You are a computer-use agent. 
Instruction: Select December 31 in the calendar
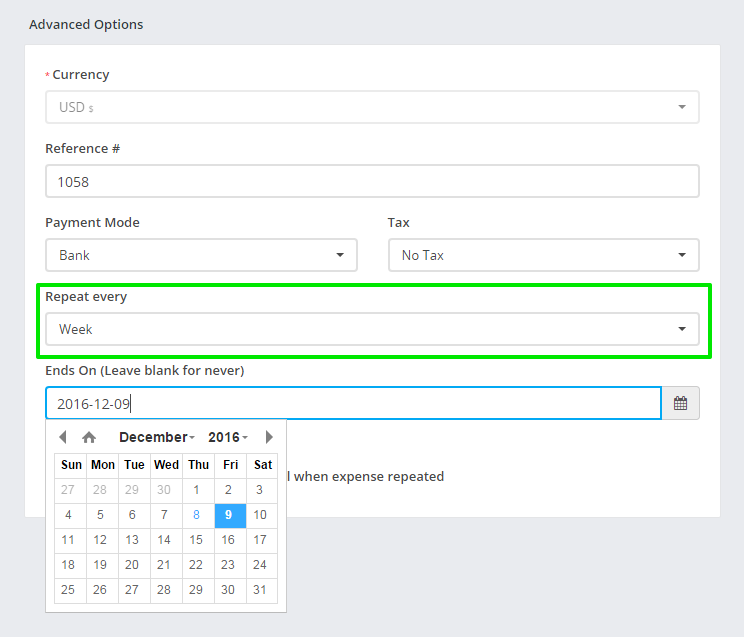pyautogui.click(x=260, y=590)
